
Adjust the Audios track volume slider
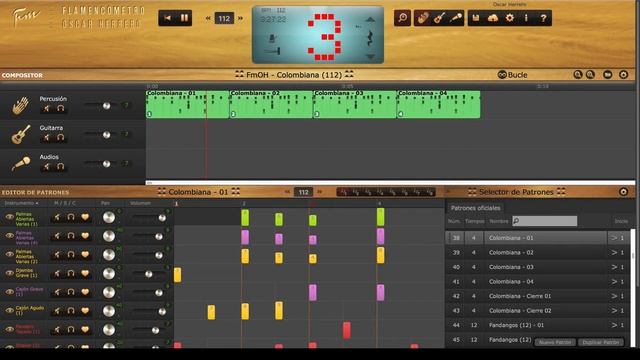click(107, 164)
